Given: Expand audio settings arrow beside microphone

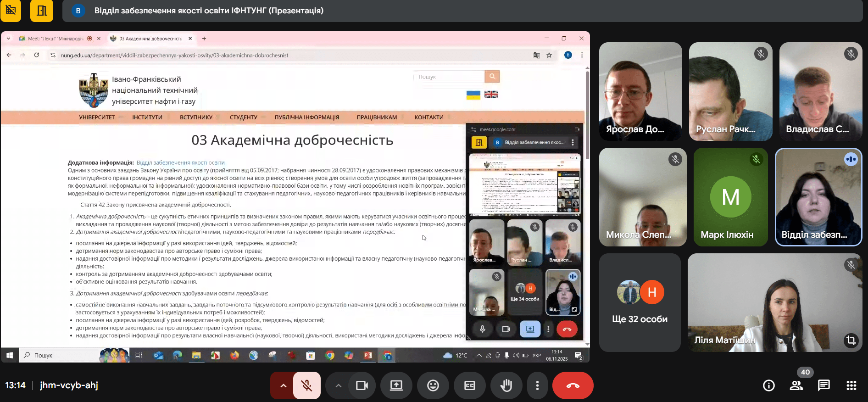Looking at the screenshot, I should (283, 385).
